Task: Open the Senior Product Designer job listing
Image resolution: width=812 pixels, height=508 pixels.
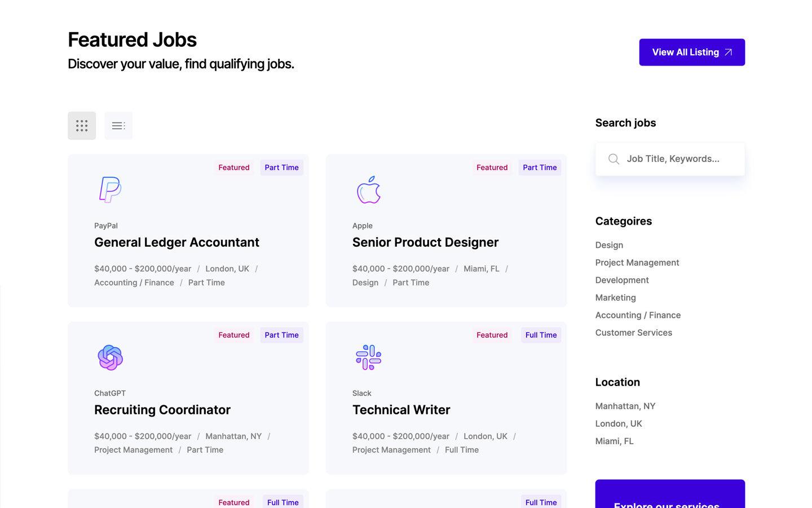Action: pyautogui.click(x=425, y=242)
